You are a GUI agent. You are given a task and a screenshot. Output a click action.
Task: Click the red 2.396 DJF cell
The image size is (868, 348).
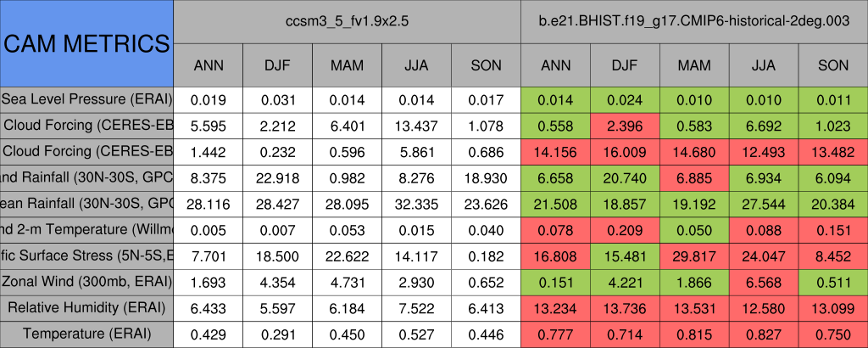626,125
